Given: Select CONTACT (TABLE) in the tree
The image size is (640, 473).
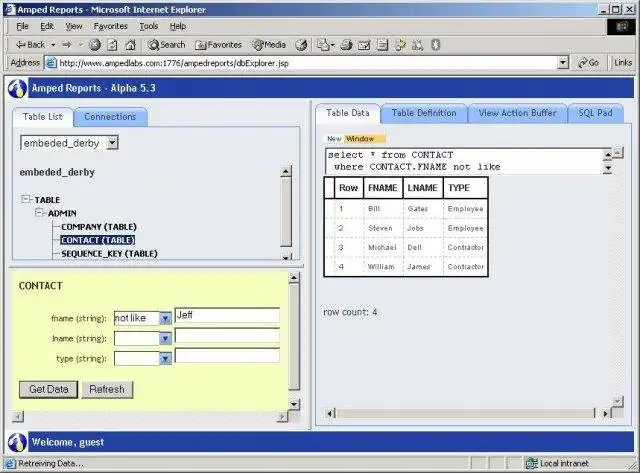Looking at the screenshot, I should [x=98, y=240].
